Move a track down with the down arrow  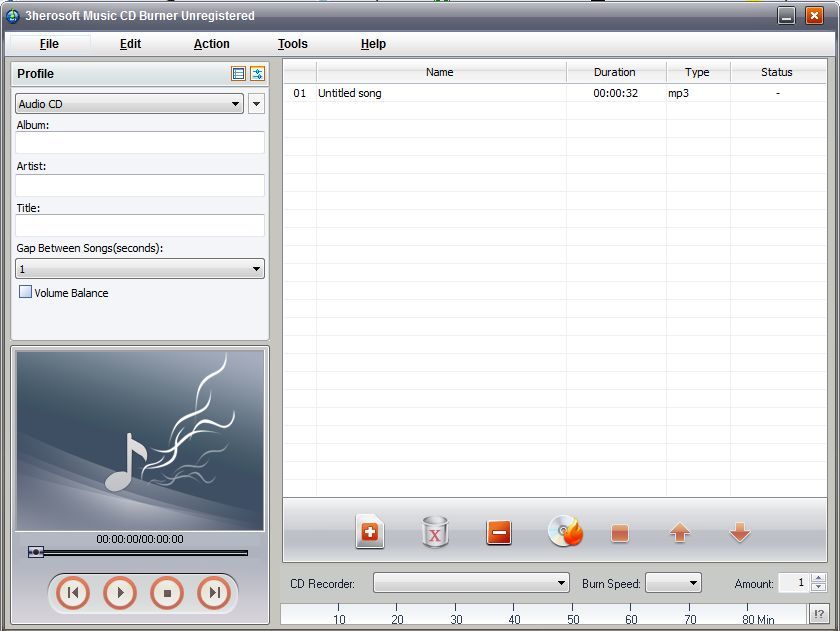(x=739, y=533)
